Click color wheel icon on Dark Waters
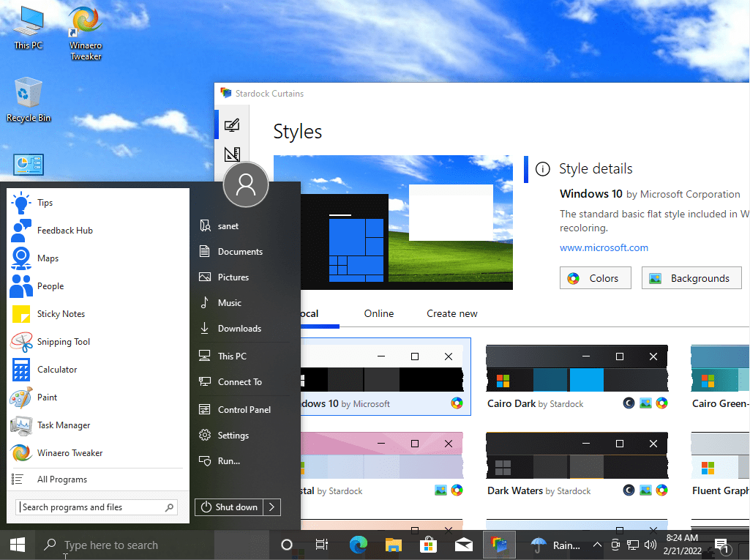 tap(662, 490)
